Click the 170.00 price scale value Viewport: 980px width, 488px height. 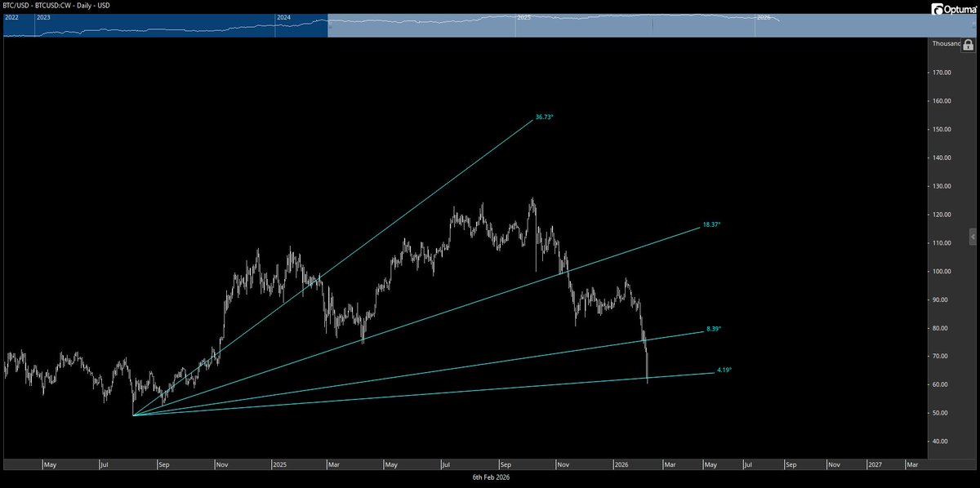click(943, 73)
